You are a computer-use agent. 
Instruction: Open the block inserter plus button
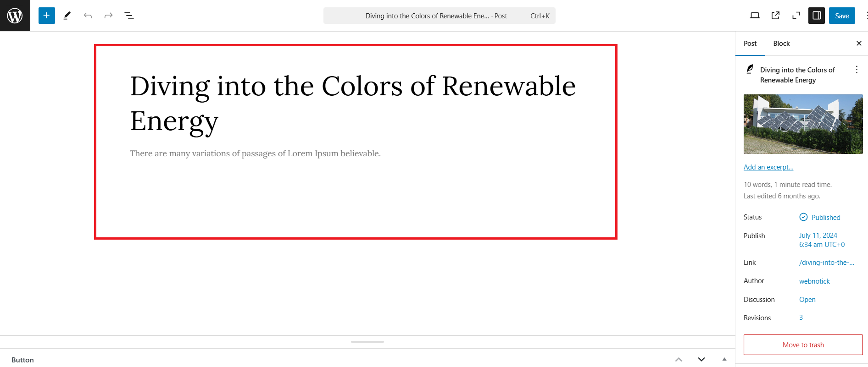click(x=47, y=16)
